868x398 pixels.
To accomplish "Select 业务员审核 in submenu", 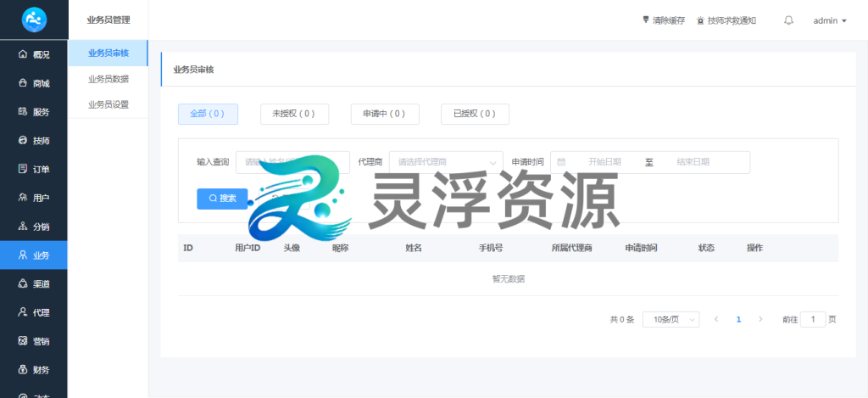I will tap(108, 53).
